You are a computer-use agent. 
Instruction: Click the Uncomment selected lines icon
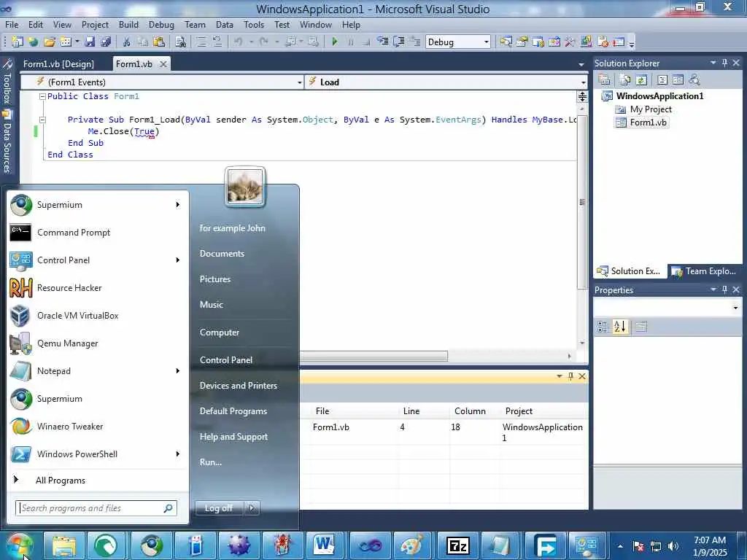pos(217,42)
